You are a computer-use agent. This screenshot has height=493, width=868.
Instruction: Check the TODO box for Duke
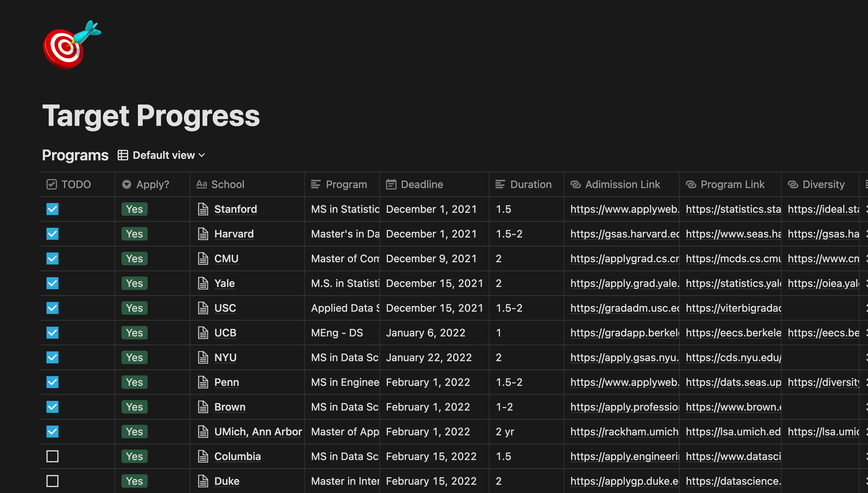pyautogui.click(x=52, y=481)
